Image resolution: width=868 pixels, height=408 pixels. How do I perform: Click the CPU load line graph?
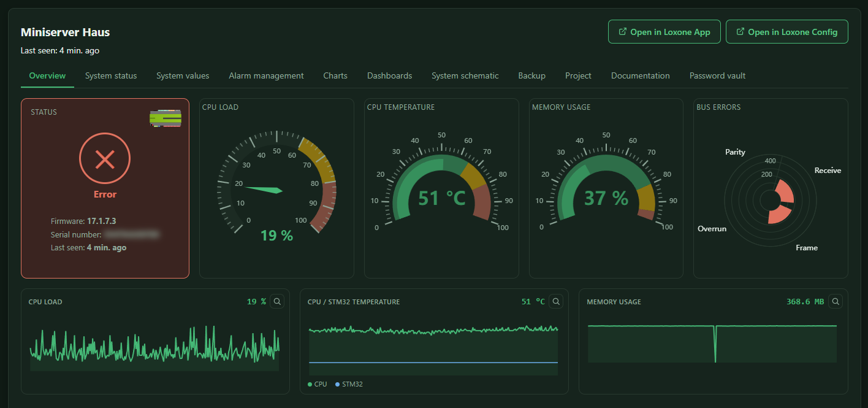(x=154, y=348)
